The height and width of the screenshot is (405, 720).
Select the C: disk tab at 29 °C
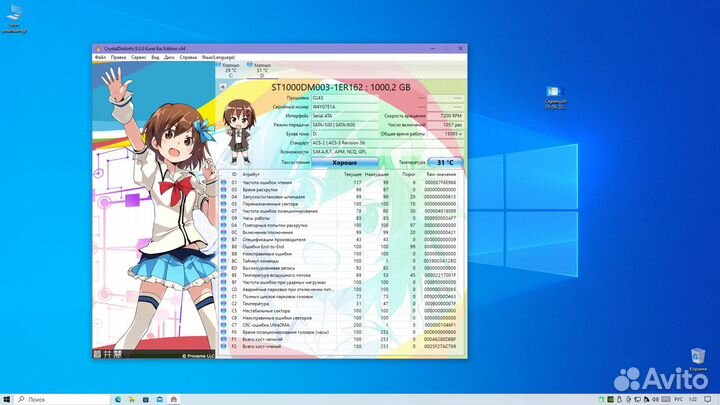coord(230,70)
